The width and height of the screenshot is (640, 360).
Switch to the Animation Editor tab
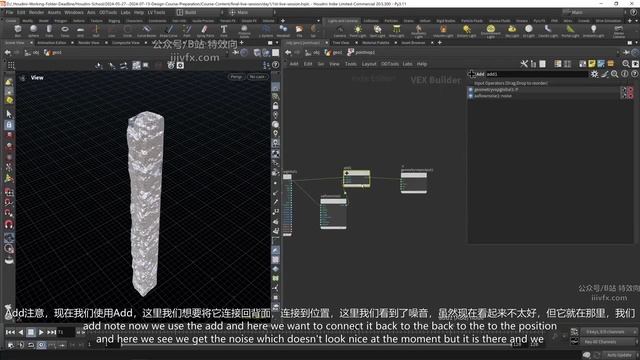51,42
